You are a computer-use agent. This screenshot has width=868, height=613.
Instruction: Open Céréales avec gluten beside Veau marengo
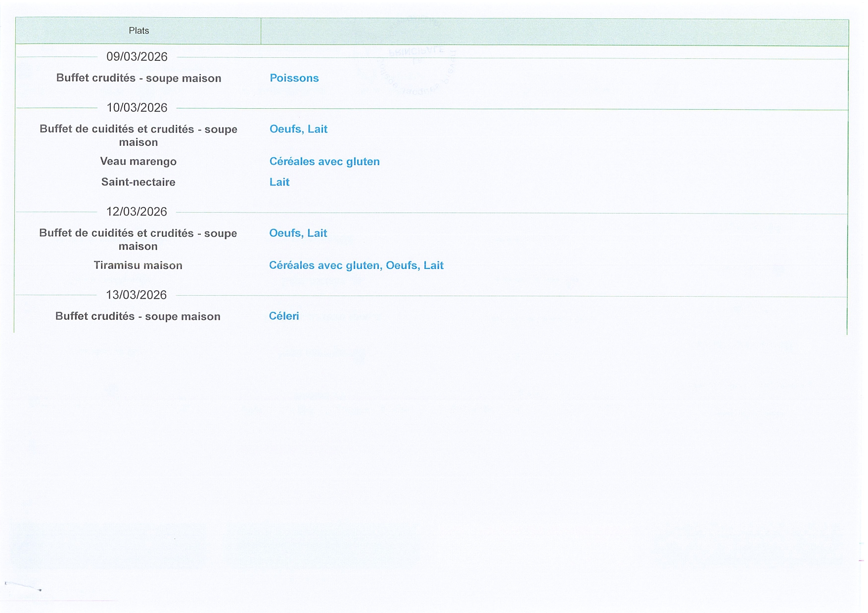point(324,162)
